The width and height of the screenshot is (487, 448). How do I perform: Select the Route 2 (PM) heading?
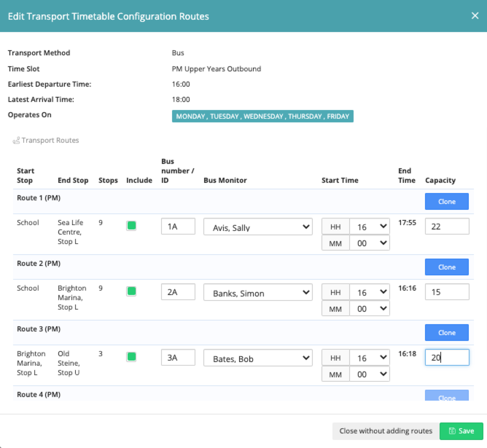coord(39,263)
